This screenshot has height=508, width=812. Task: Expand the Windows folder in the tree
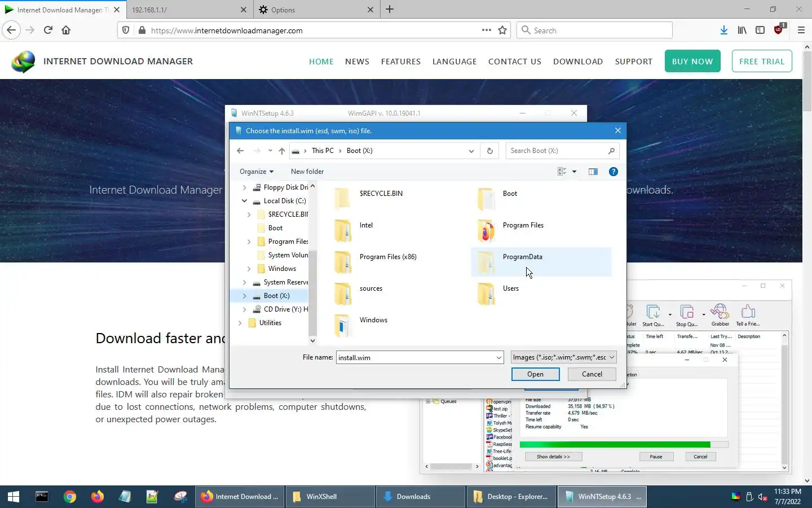point(249,269)
